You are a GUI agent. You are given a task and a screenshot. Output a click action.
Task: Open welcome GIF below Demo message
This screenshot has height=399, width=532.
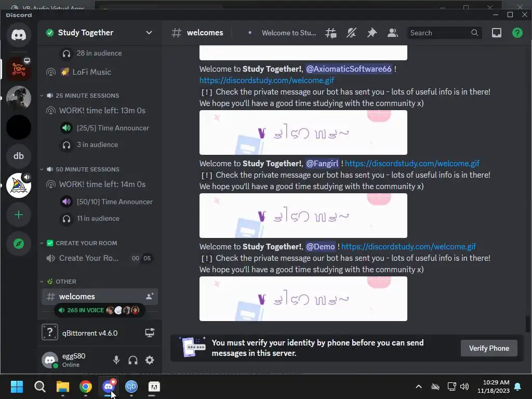(303, 299)
